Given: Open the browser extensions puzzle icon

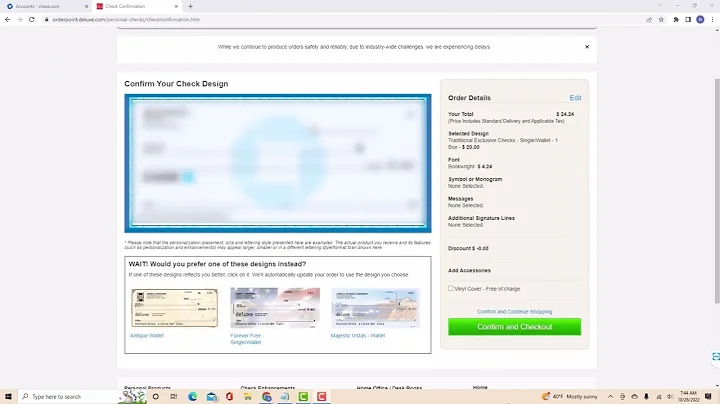Looking at the screenshot, I should 676,20.
